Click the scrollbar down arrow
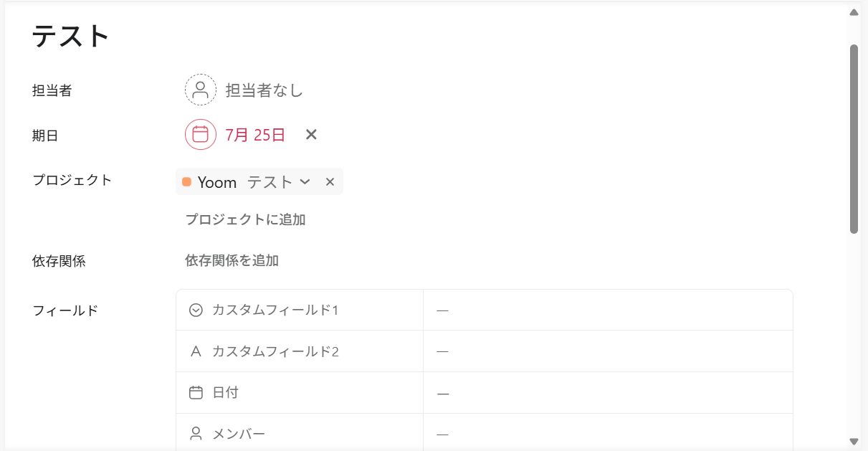The width and height of the screenshot is (868, 451). coord(854,441)
